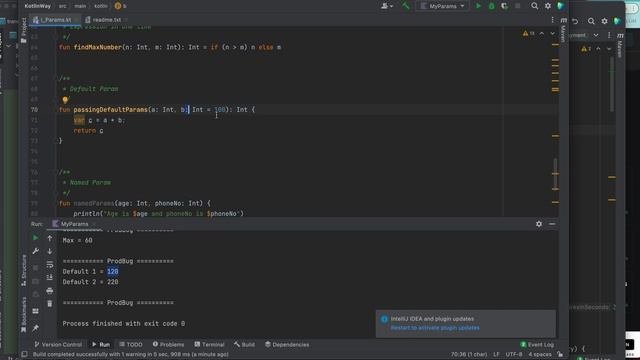This screenshot has height=360, width=640.
Task: Click the editor vertical scrollbar
Action: (555, 175)
